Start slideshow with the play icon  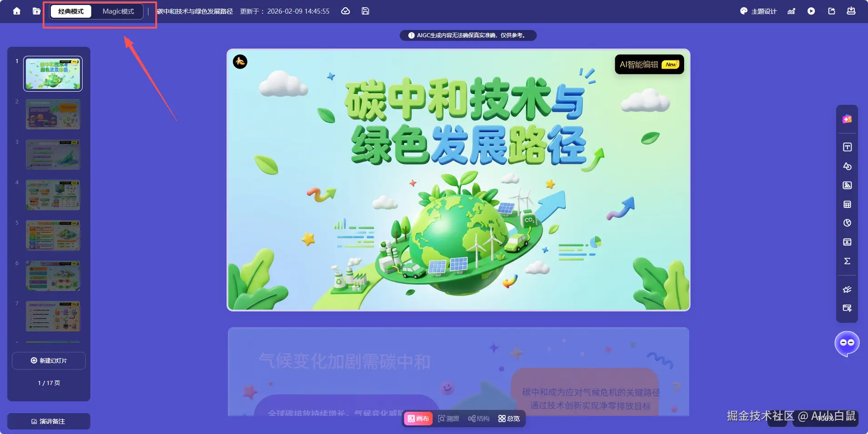tap(811, 11)
